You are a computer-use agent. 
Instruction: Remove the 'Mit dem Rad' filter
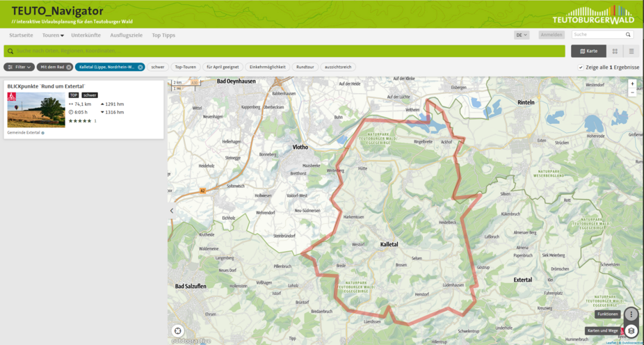[69, 67]
